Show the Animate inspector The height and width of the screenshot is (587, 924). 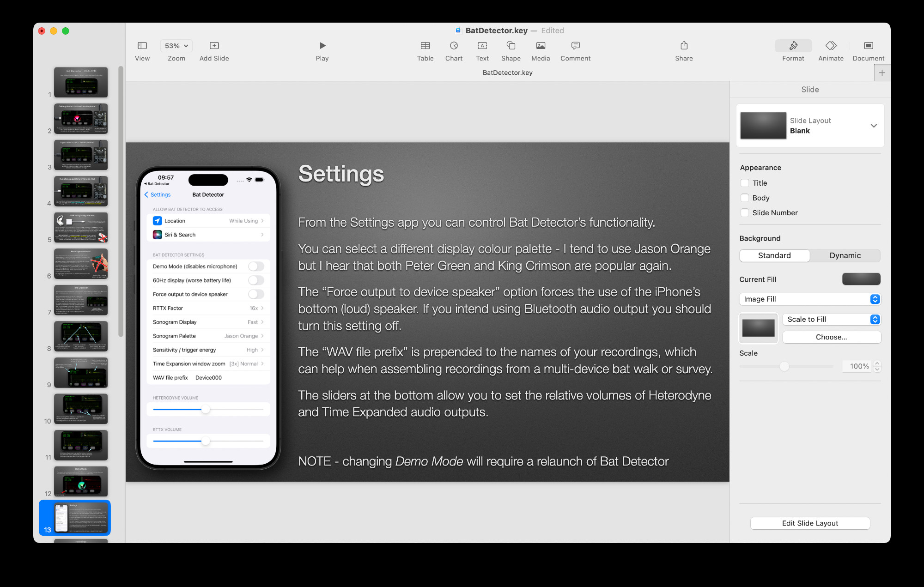coord(831,51)
